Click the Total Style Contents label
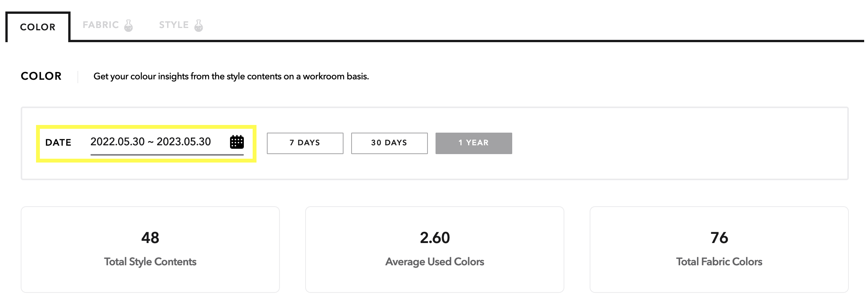This screenshot has width=868, height=299. coord(150,262)
